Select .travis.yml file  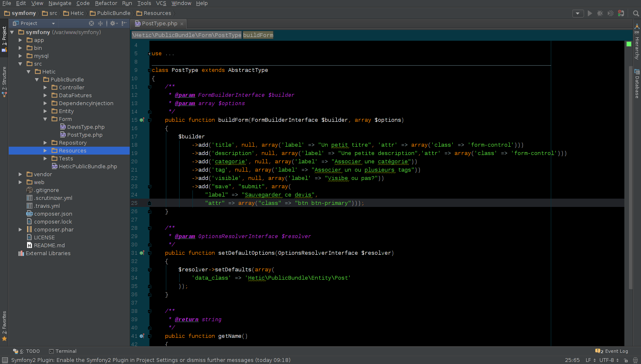(43, 206)
